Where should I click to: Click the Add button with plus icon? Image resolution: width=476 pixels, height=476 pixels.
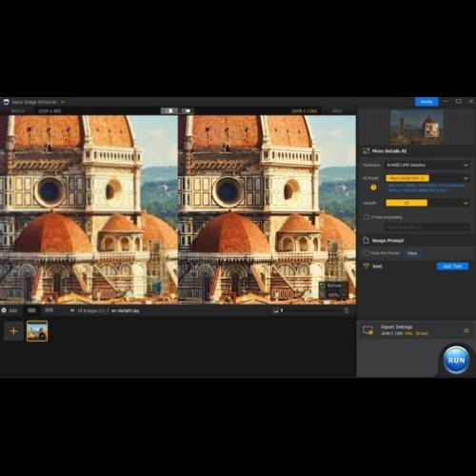coord(10,310)
